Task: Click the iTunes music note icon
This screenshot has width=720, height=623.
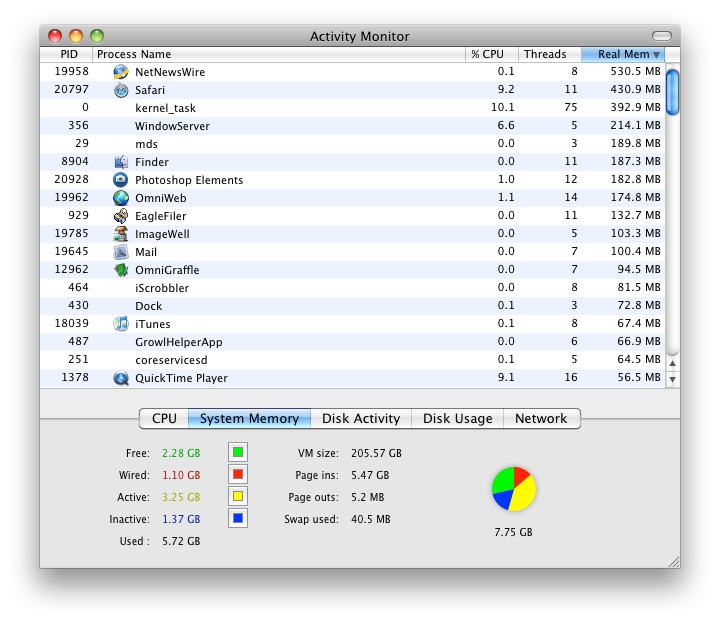Action: [121, 324]
